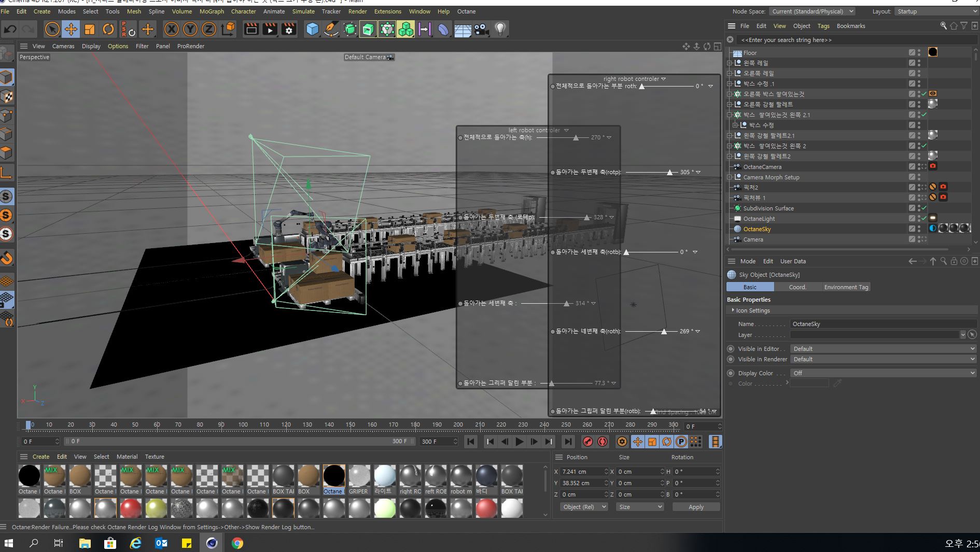Open the Octane menu
Viewport: 980px width, 552px height.
(x=466, y=11)
